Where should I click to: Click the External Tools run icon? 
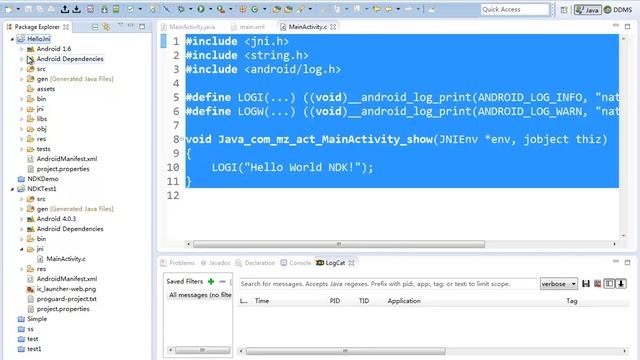[221, 9]
